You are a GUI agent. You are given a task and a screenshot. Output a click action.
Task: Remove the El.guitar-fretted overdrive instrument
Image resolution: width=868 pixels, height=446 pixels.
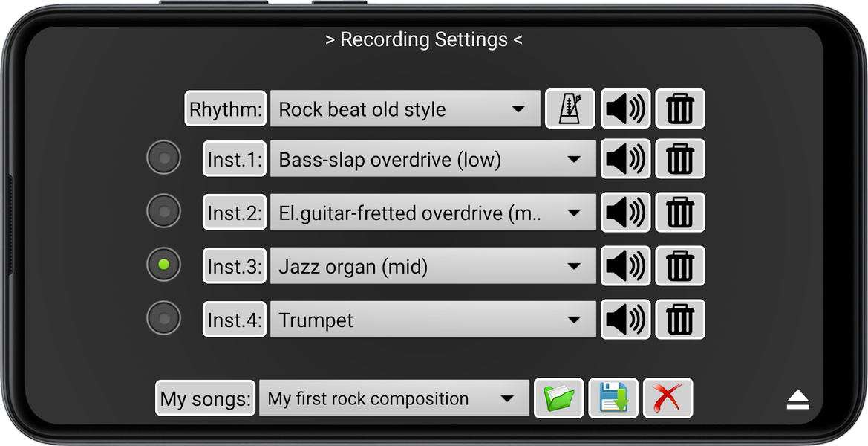680,213
